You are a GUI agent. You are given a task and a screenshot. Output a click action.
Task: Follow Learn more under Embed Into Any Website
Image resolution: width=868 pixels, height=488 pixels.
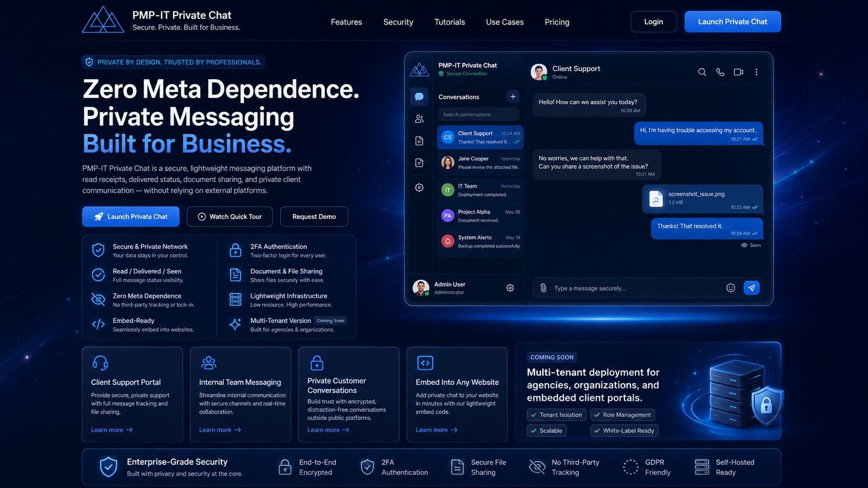[437, 430]
